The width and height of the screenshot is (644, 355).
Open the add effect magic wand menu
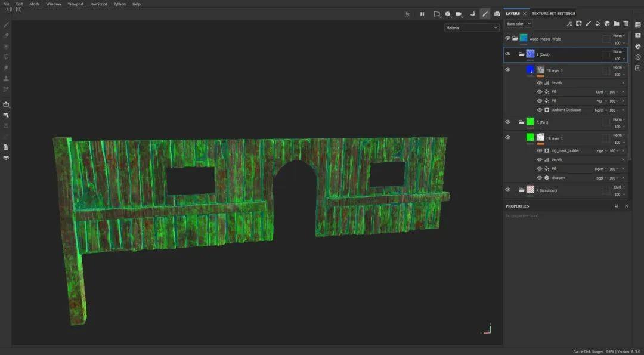click(569, 24)
